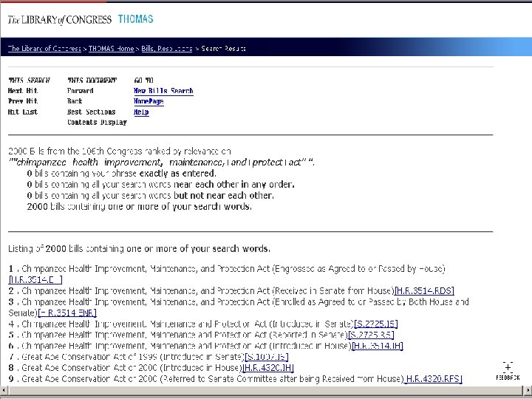Click the Search Results breadcrumb text
The width and height of the screenshot is (532, 399).
[x=224, y=49]
